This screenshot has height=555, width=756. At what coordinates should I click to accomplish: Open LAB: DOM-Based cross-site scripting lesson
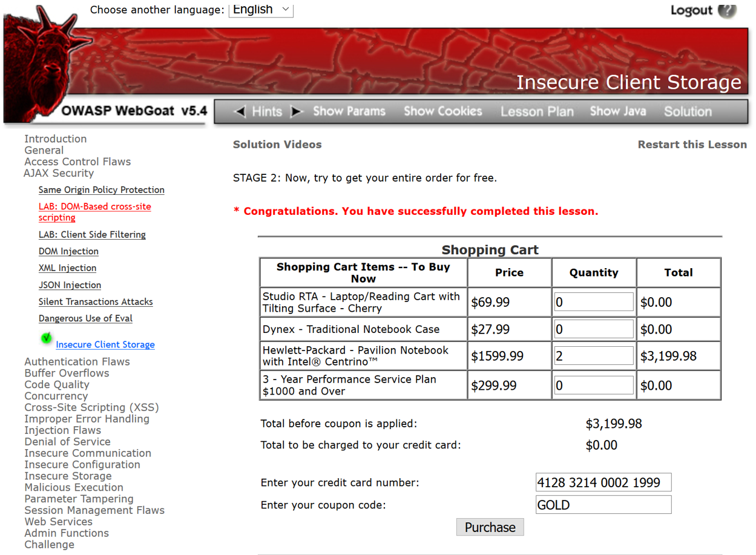pos(95,212)
